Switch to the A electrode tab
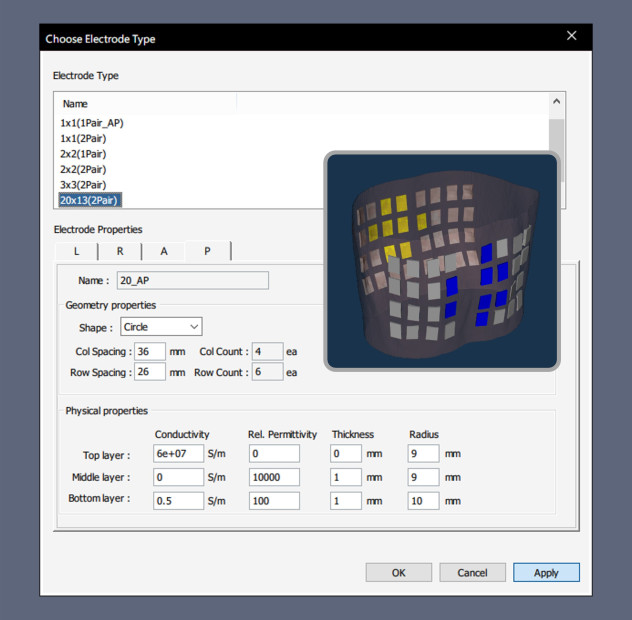Image resolution: width=632 pixels, height=620 pixels. pos(164,251)
